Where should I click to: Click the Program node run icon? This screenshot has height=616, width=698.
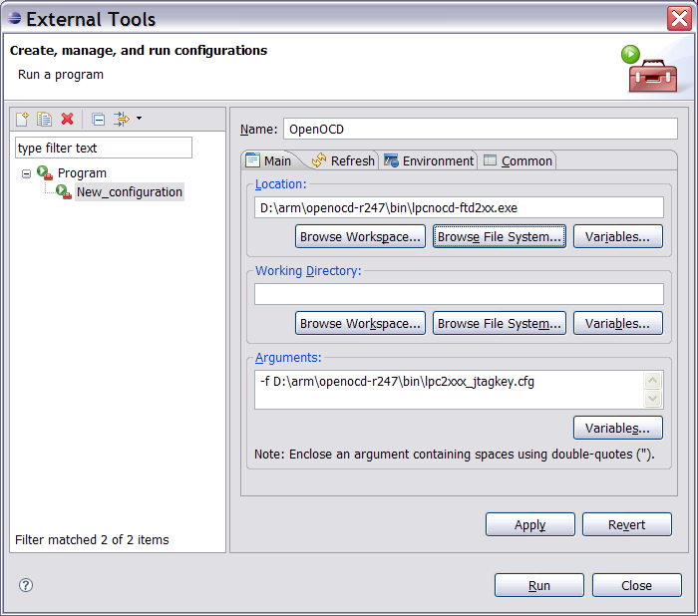pos(45,172)
